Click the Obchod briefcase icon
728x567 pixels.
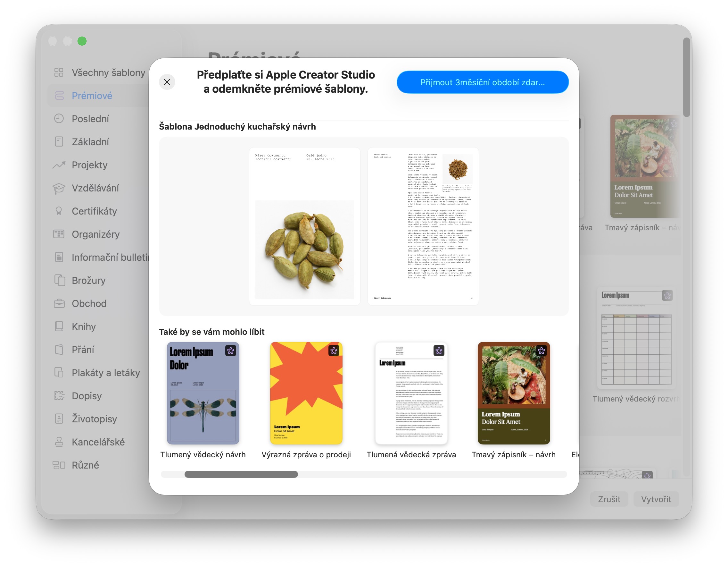(x=59, y=303)
